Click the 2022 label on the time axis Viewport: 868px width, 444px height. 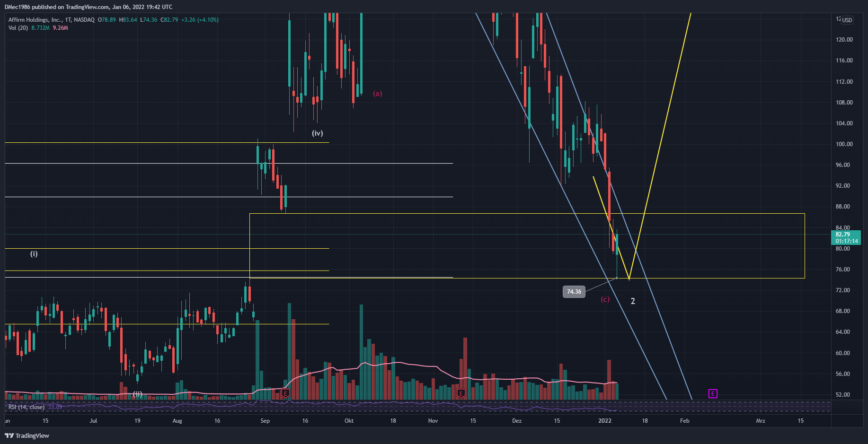point(605,421)
